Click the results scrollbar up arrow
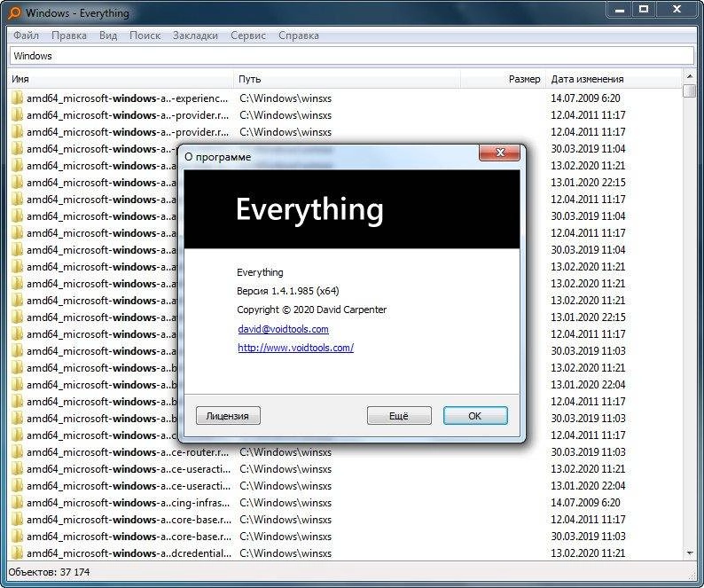 click(x=689, y=77)
